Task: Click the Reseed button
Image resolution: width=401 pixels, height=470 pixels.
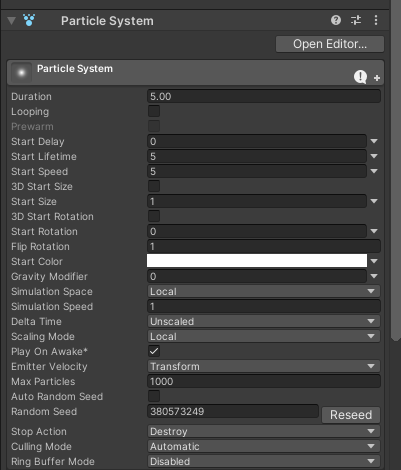Action: tap(351, 415)
